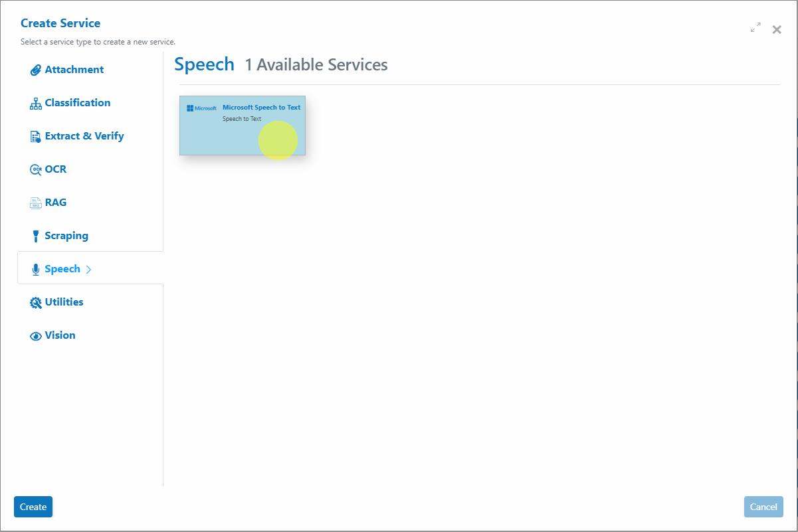Click the OCR magnifier icon

coord(36,169)
